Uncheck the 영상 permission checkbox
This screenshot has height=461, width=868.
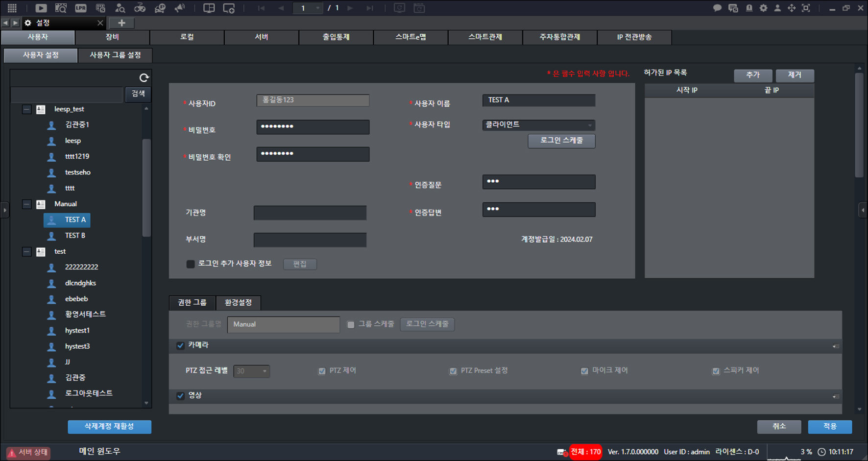180,396
